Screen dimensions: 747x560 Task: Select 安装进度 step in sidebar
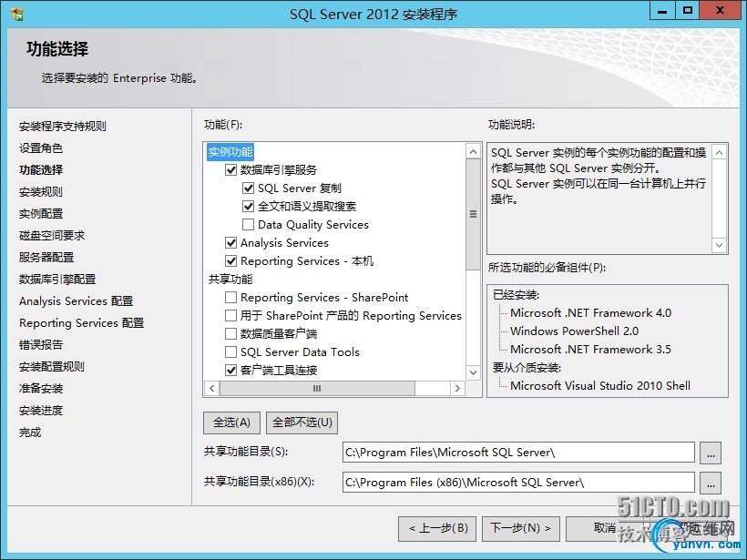[41, 411]
